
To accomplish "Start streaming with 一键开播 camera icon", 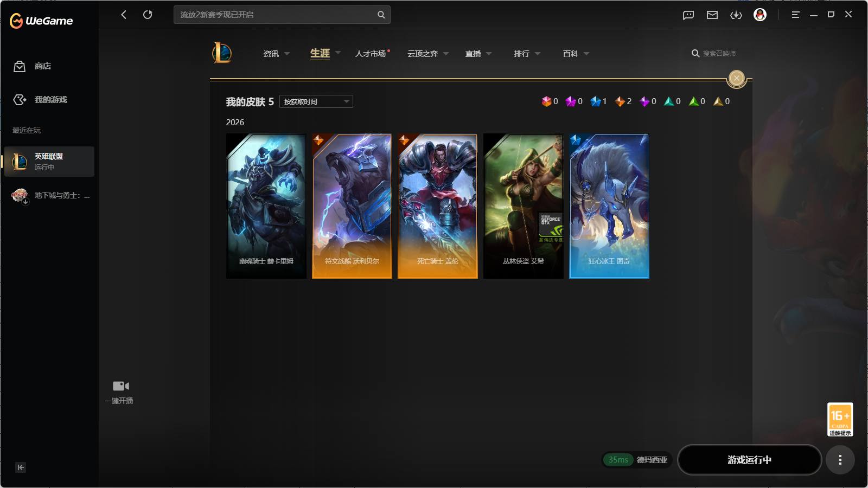I will coord(119,393).
